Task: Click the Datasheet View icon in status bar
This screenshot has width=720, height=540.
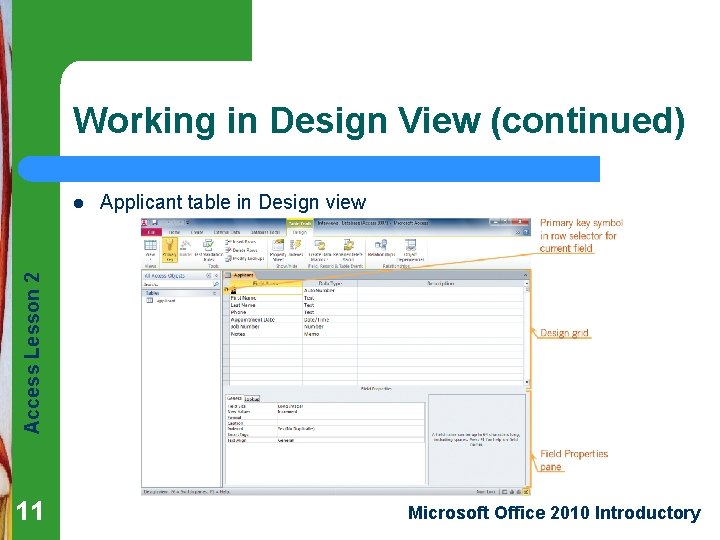Action: [504, 492]
